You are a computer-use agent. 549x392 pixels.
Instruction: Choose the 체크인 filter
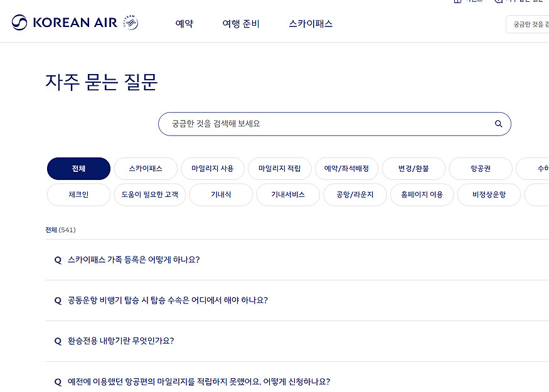[x=78, y=195]
